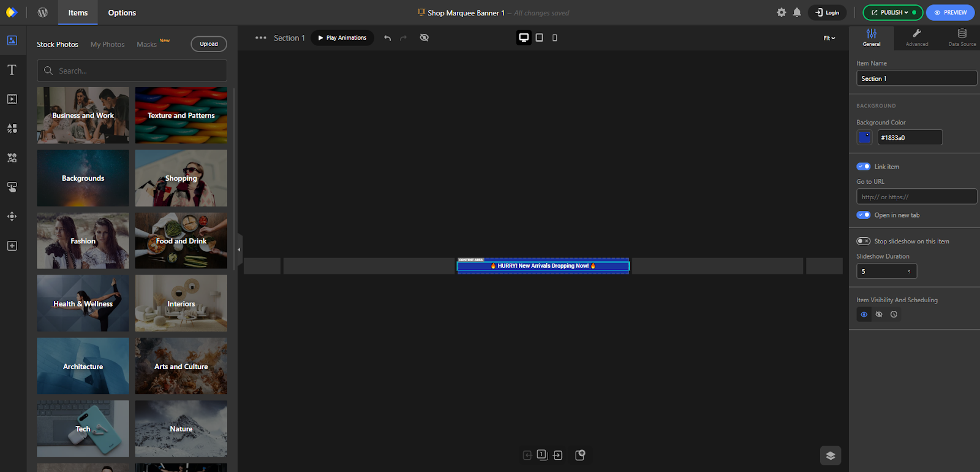Open the Publish dropdown
This screenshot has height=472, width=980.
pos(892,12)
